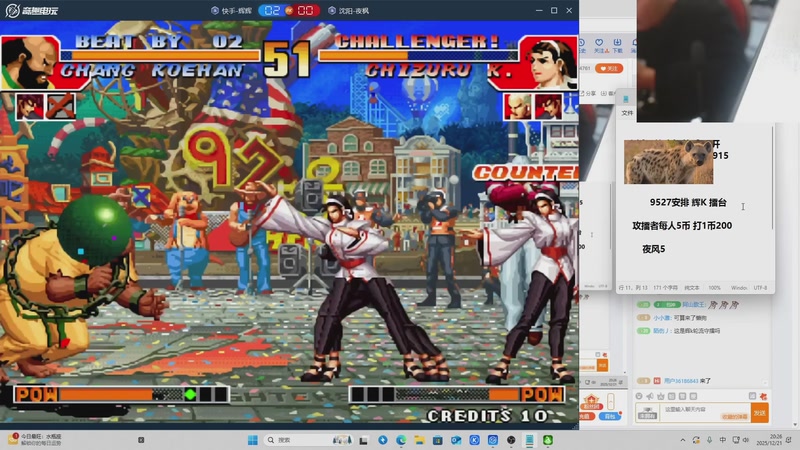Screen dimensions: 800x450
Task: Click the 分享 share link
Action: tap(588, 93)
